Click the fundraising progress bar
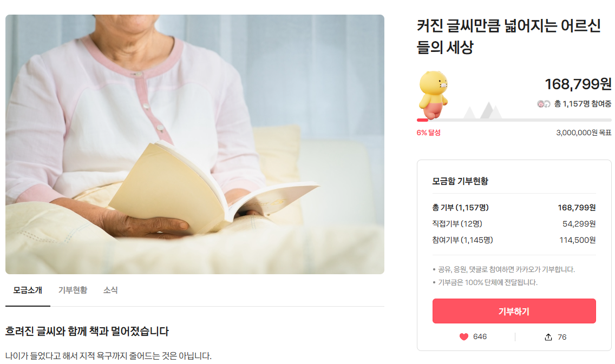The height and width of the screenshot is (364, 615). (514, 120)
